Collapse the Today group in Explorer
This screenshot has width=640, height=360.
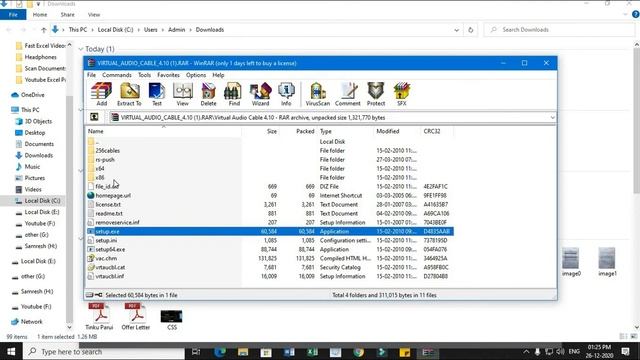pos(81,49)
